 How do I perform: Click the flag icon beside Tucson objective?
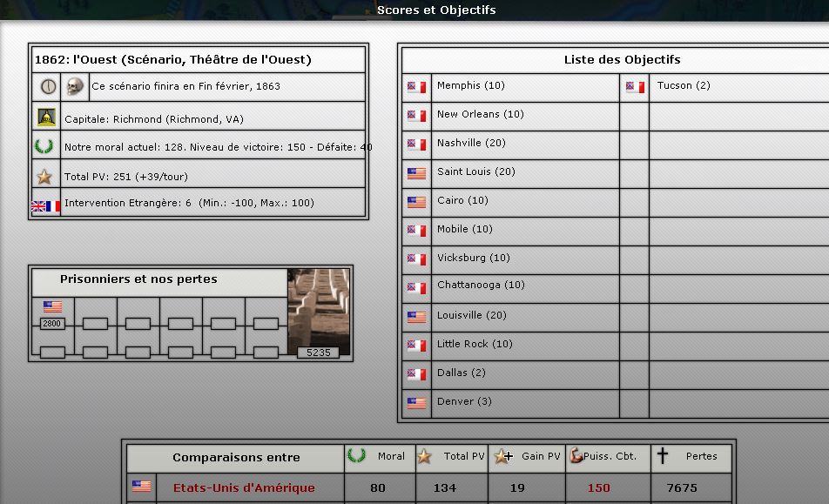[636, 87]
